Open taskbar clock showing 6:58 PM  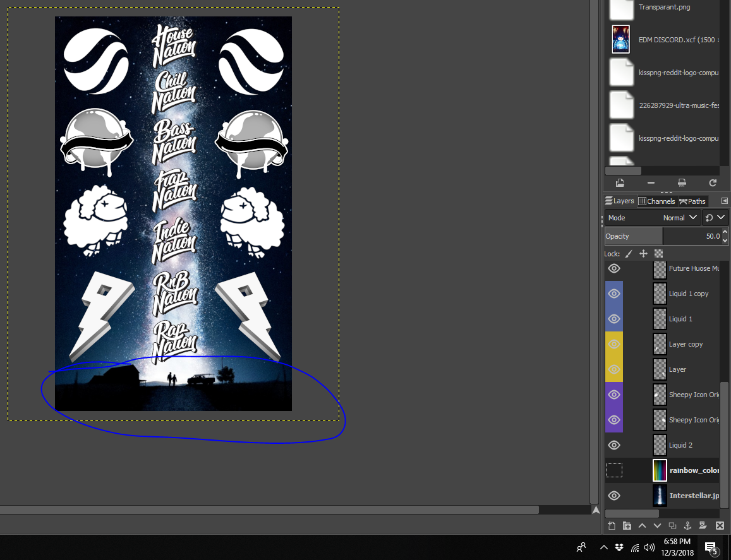(677, 547)
